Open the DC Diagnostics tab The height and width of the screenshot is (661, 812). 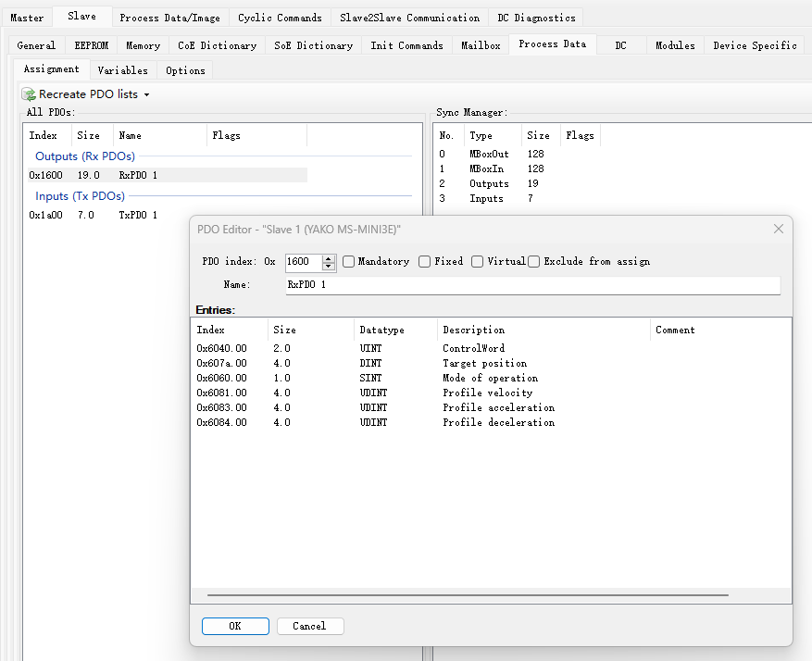536,18
